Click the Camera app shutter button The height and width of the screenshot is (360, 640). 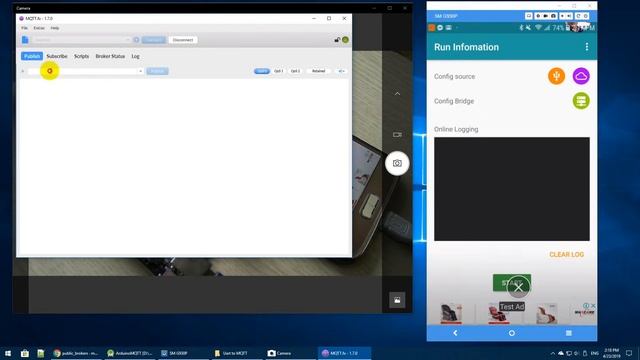(x=397, y=163)
